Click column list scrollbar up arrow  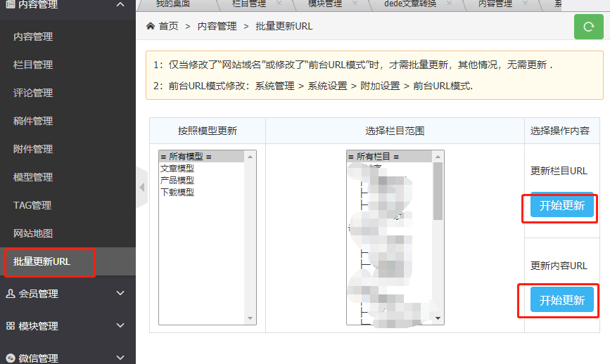[438, 157]
